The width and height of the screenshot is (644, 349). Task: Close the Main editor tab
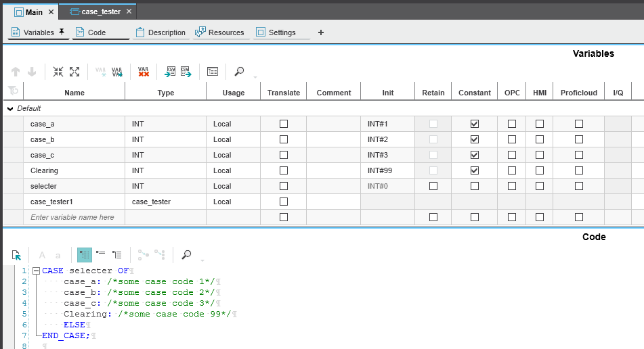[x=51, y=12]
